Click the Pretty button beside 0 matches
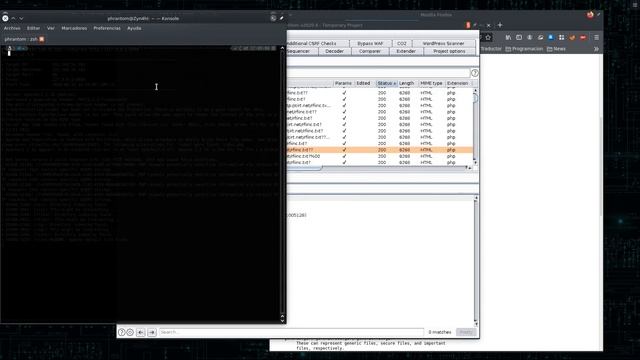 tap(466, 332)
